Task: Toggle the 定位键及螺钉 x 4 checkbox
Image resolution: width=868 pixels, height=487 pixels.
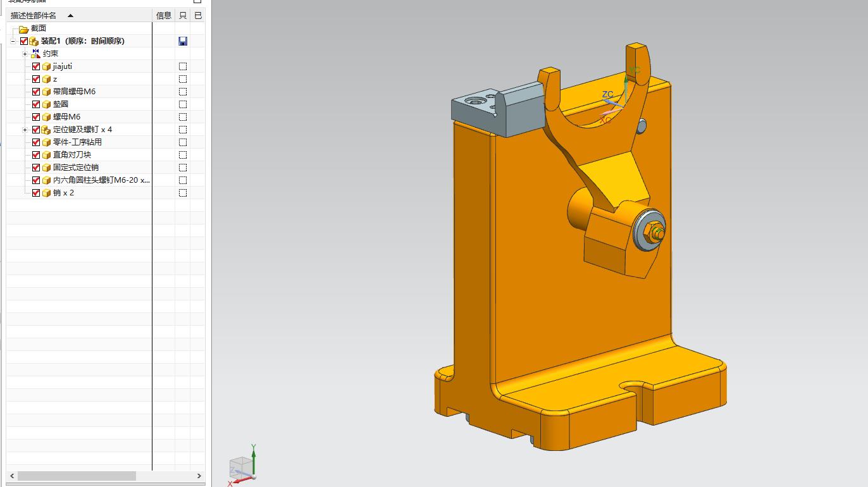Action: pyautogui.click(x=36, y=130)
